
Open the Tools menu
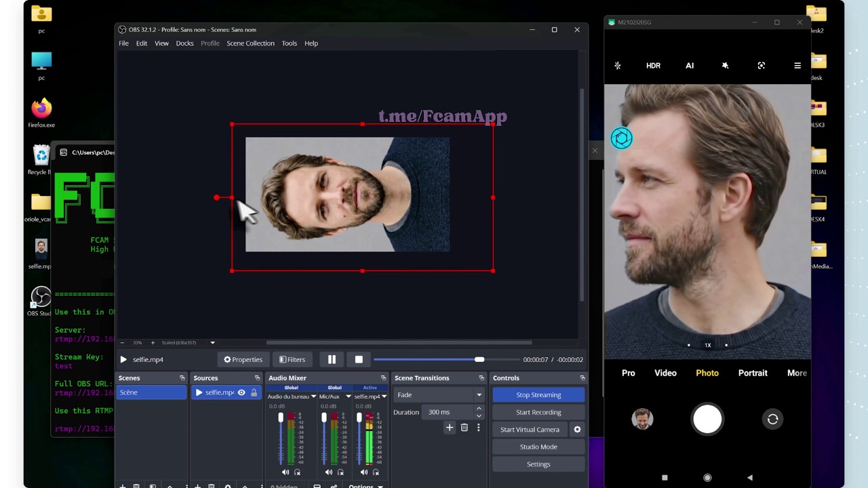290,43
